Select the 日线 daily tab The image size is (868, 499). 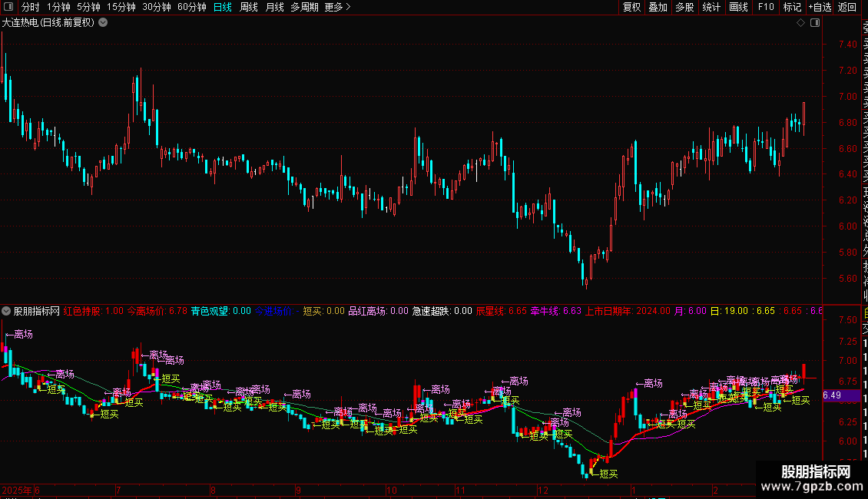tap(223, 7)
